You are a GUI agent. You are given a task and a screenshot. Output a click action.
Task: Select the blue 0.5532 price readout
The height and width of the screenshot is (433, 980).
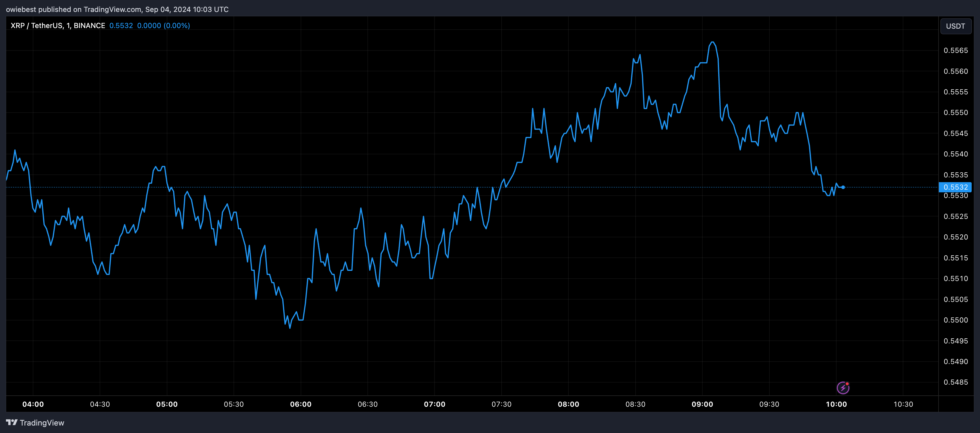pos(121,25)
